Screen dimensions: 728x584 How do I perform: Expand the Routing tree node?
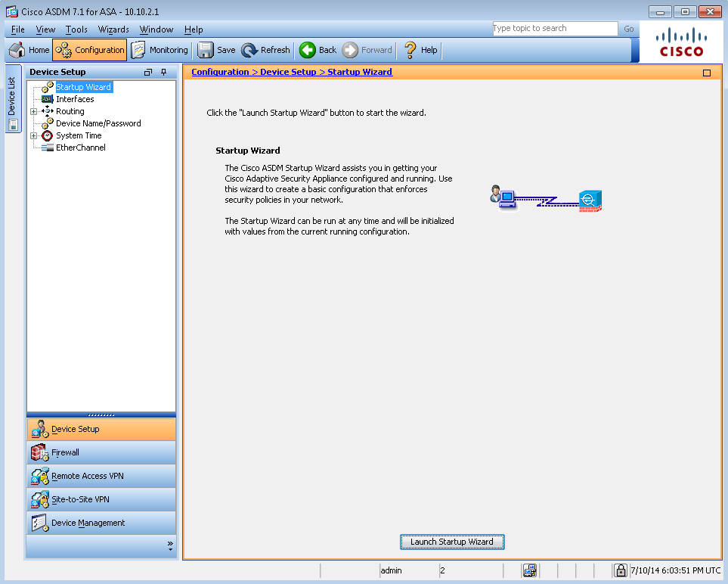point(33,111)
